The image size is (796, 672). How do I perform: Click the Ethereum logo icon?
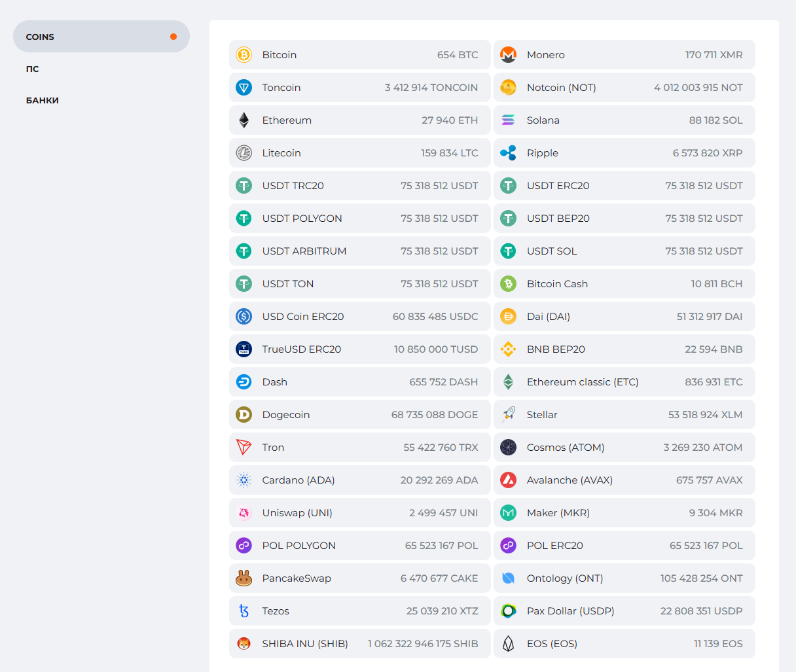point(244,120)
